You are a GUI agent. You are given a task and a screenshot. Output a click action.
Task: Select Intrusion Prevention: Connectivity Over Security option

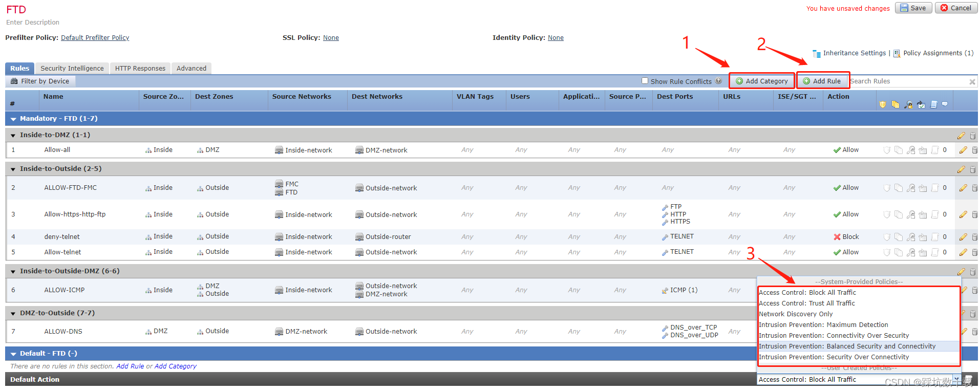pos(859,336)
